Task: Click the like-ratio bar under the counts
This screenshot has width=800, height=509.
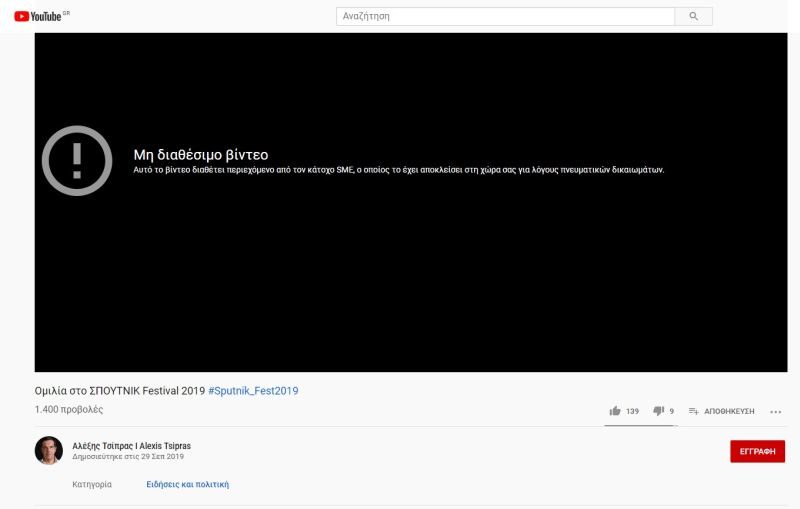Action: 640,426
